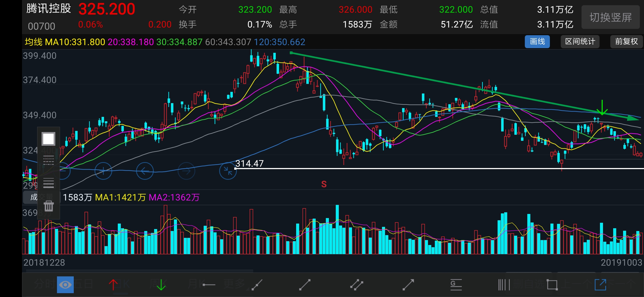Image resolution: width=644 pixels, height=297 pixels.
Task: Tap 切换竖屏 to switch portrait mode
Action: (611, 17)
